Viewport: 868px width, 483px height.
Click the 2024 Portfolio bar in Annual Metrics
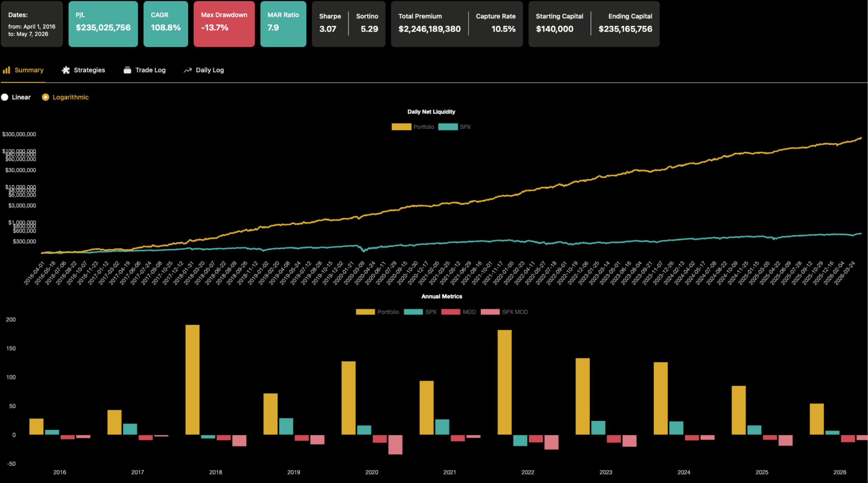tap(661, 398)
